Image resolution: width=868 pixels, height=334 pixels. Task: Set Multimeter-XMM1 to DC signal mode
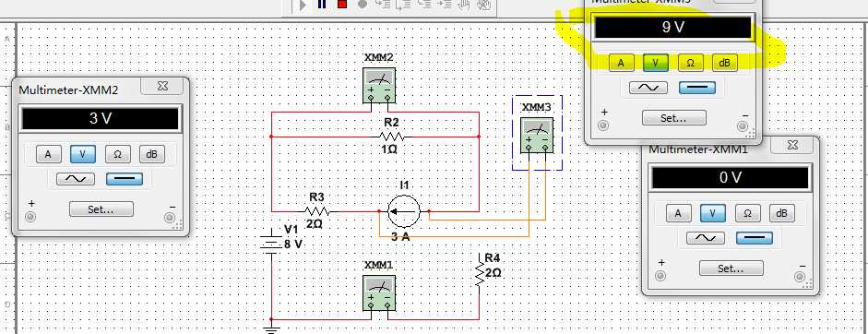pyautogui.click(x=754, y=238)
